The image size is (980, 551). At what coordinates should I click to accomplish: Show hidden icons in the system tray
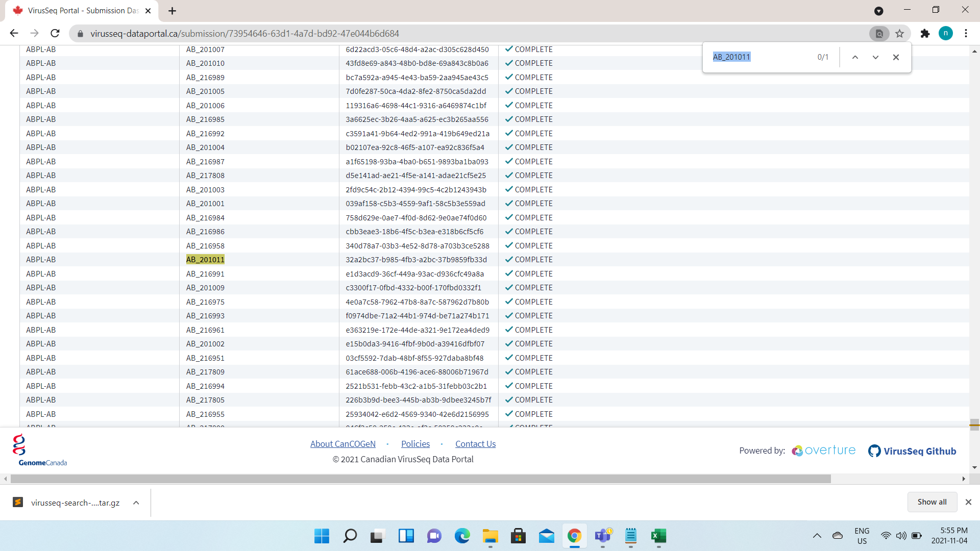pos(817,536)
